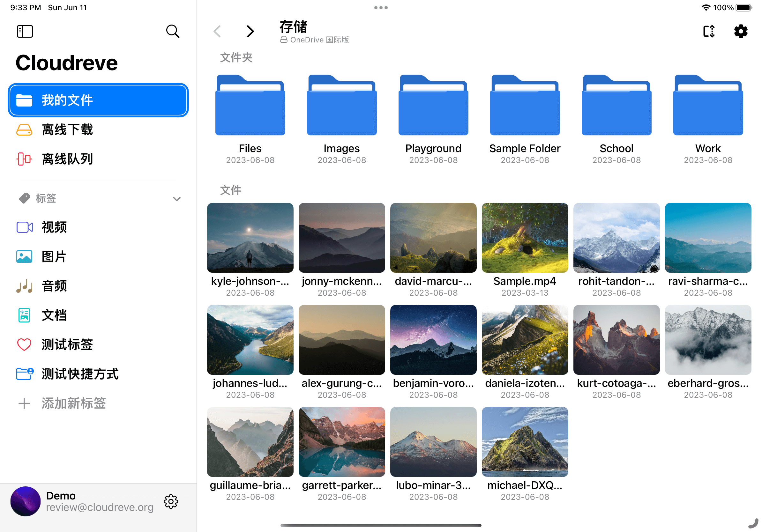Open guillaume-bria image thumbnail
Image resolution: width=762 pixels, height=532 pixels.
250,442
